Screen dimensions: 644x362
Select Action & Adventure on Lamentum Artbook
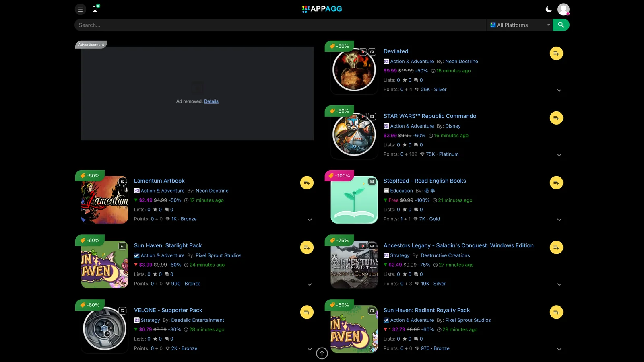tap(163, 191)
